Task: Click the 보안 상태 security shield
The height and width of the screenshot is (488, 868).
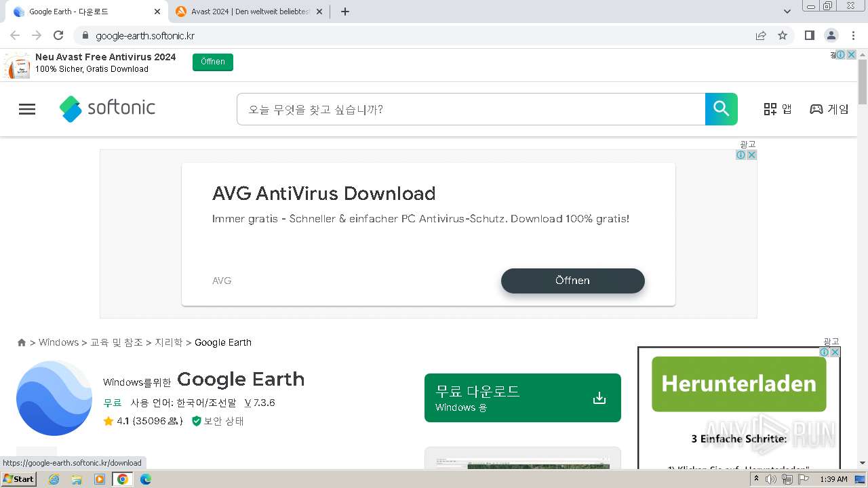Action: [218, 421]
